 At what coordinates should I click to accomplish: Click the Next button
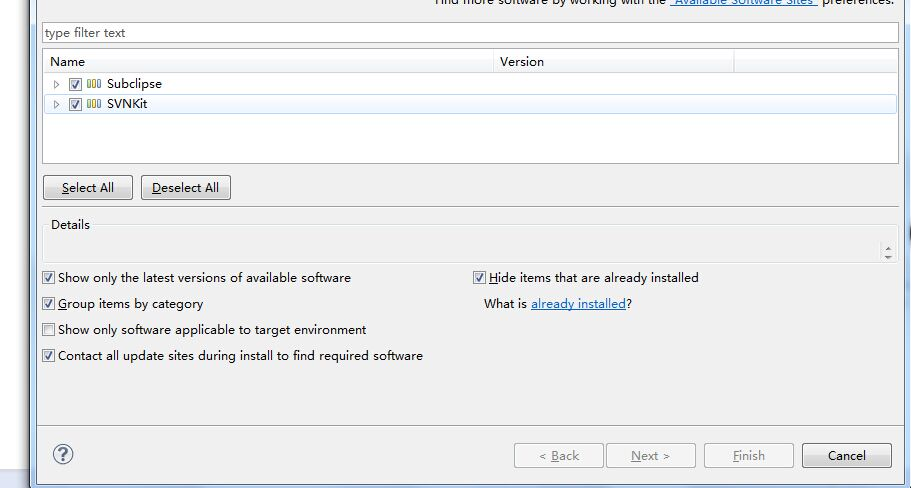[651, 455]
